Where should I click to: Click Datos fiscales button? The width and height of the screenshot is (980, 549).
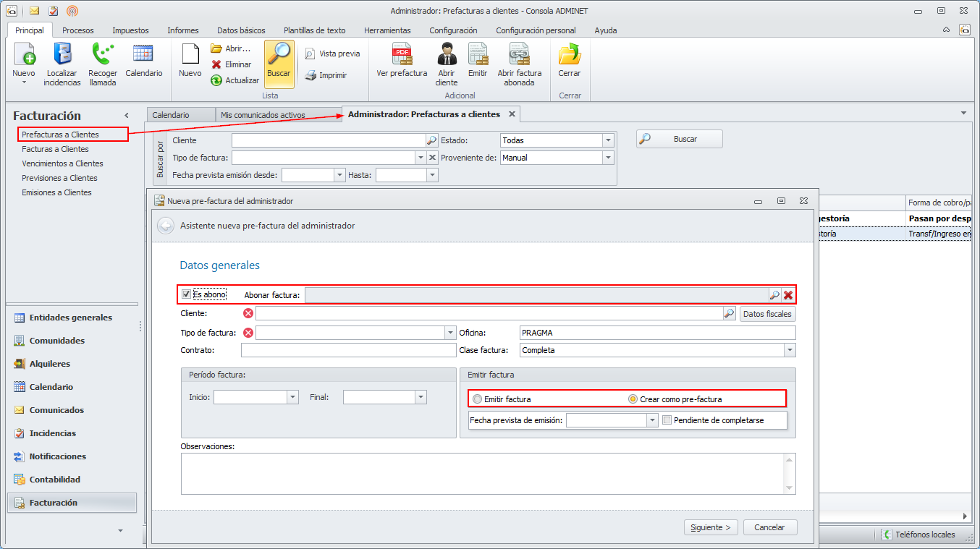(767, 314)
